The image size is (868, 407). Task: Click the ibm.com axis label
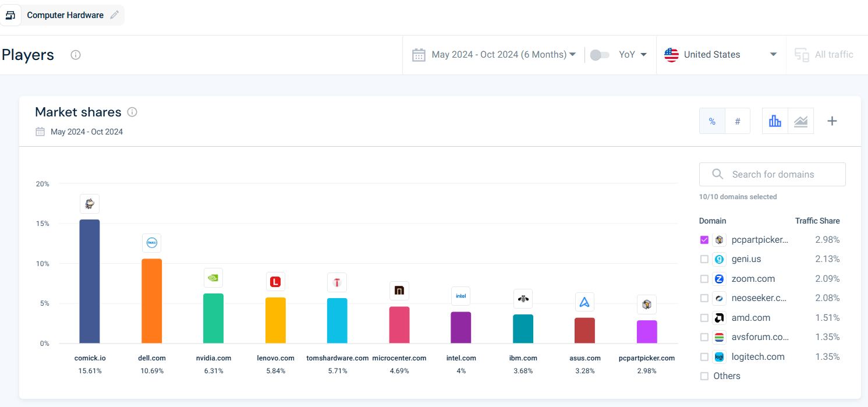click(523, 358)
